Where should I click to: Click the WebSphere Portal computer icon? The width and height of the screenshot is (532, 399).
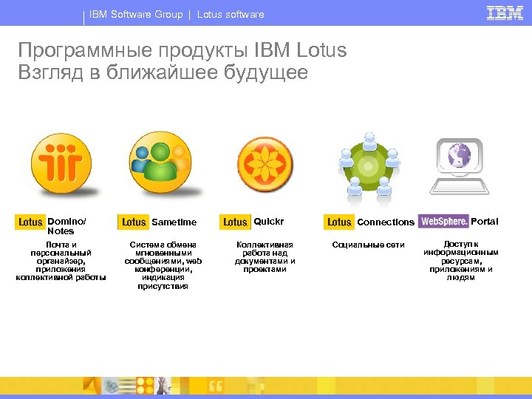(x=460, y=166)
